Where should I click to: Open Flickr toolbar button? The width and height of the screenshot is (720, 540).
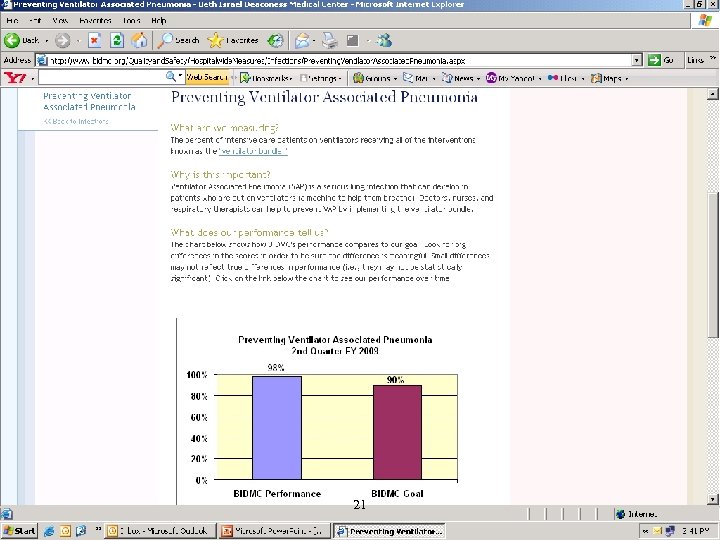click(565, 78)
